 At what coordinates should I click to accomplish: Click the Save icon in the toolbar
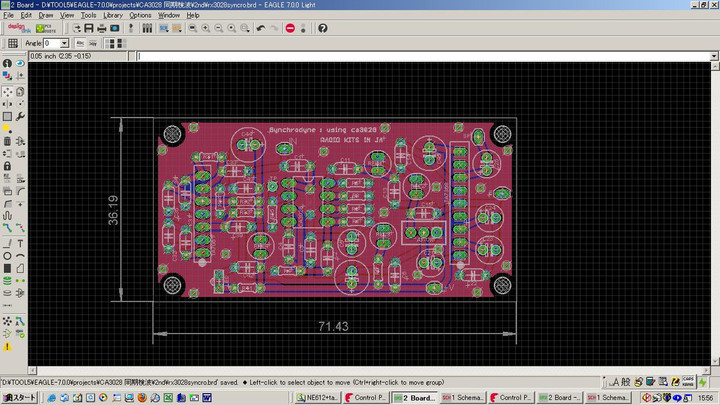point(89,28)
